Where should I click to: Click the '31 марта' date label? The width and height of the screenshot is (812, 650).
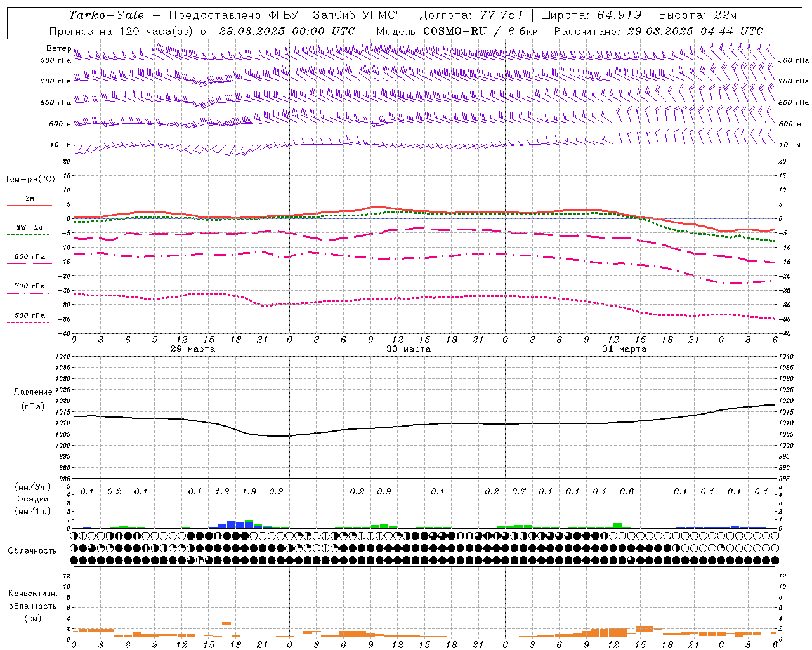click(x=624, y=349)
